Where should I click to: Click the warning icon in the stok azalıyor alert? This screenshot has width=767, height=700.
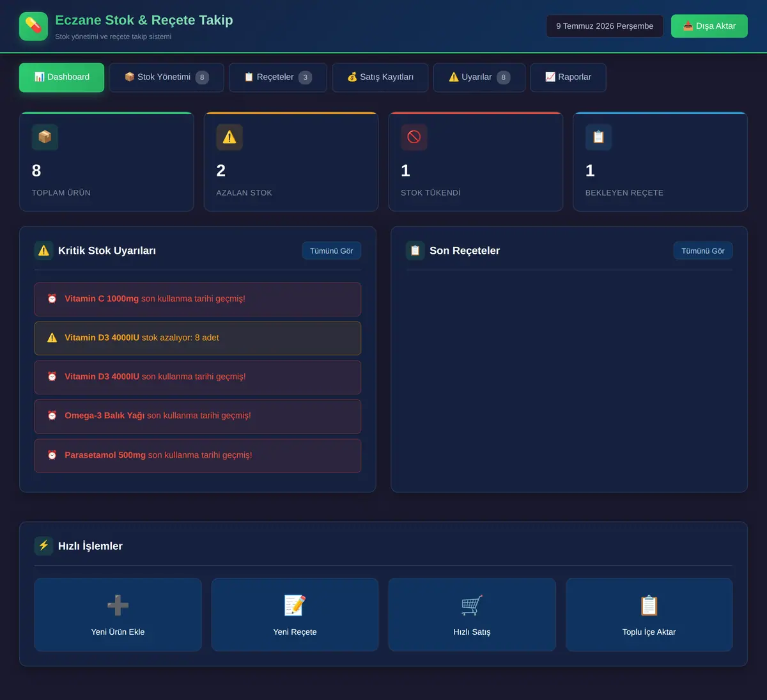click(52, 338)
